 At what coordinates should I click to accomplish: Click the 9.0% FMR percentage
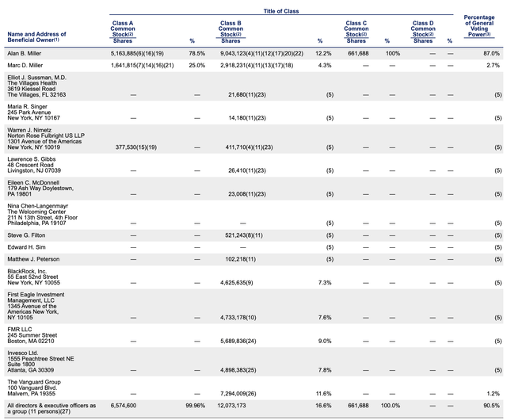point(325,341)
